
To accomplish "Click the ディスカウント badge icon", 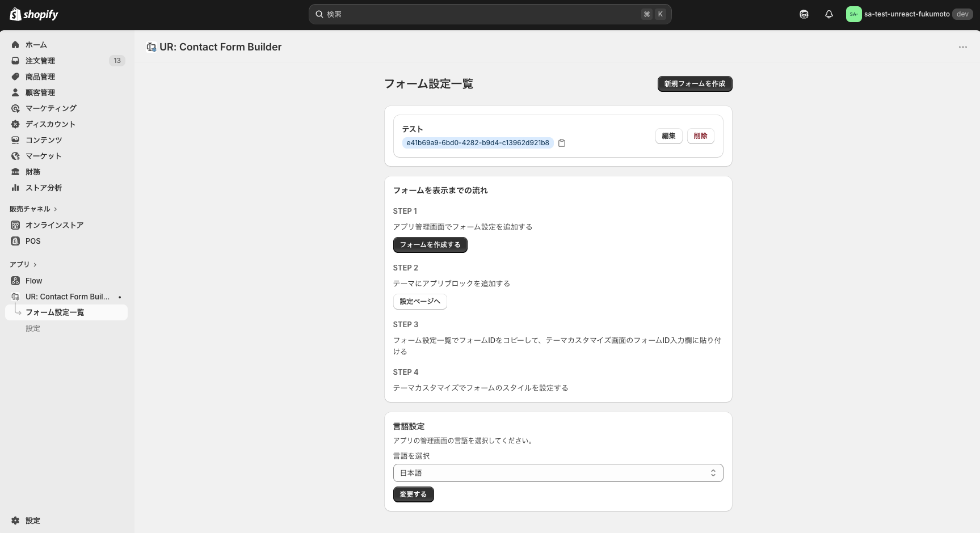I will click(x=15, y=124).
